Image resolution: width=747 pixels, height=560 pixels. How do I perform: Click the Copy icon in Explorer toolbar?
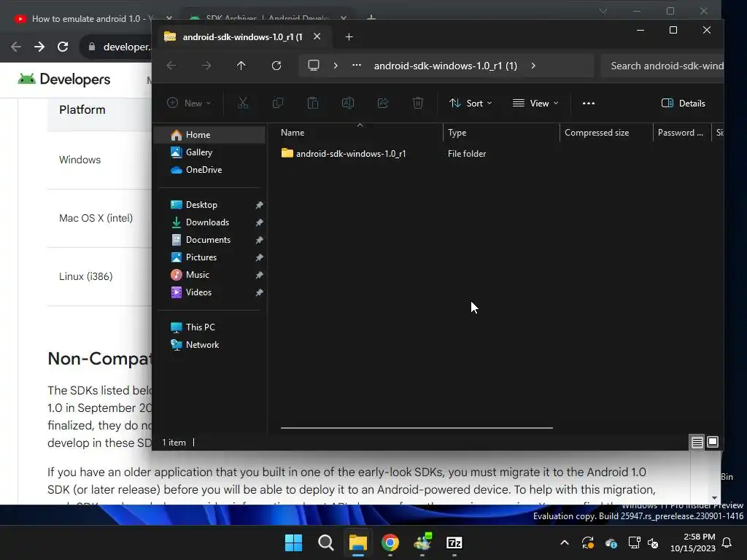[278, 103]
